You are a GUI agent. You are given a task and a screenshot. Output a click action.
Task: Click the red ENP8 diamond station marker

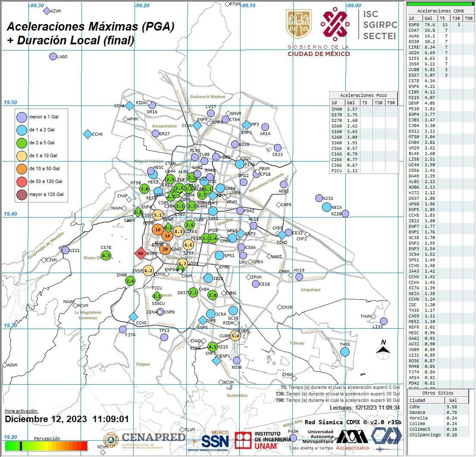(140, 254)
